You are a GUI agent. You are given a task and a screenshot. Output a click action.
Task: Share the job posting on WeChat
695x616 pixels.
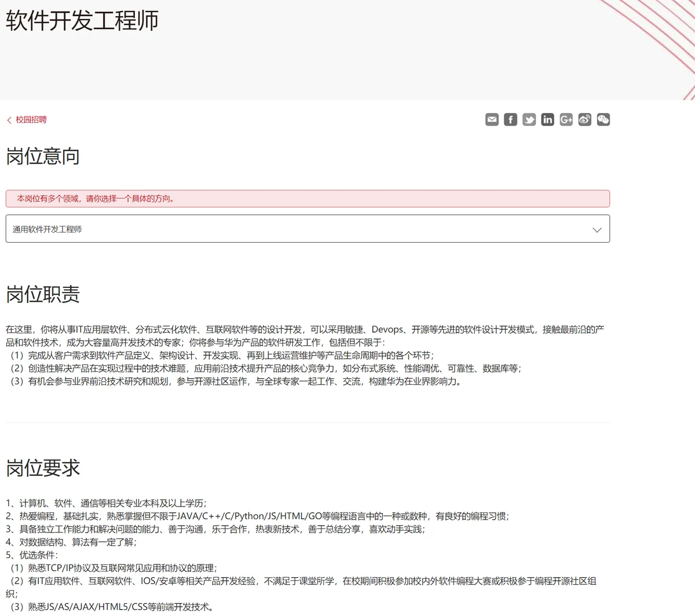[x=603, y=119]
